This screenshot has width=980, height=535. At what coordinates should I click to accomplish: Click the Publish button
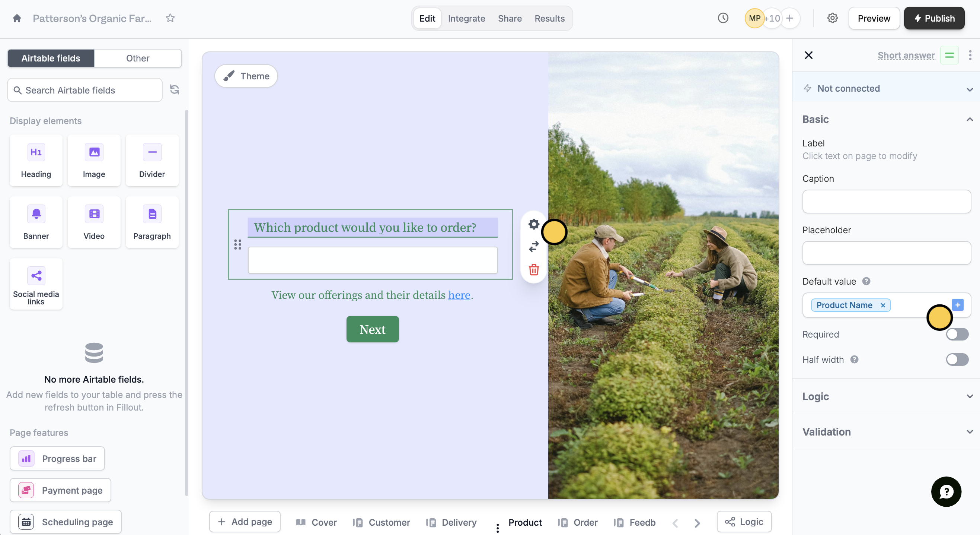[934, 18]
